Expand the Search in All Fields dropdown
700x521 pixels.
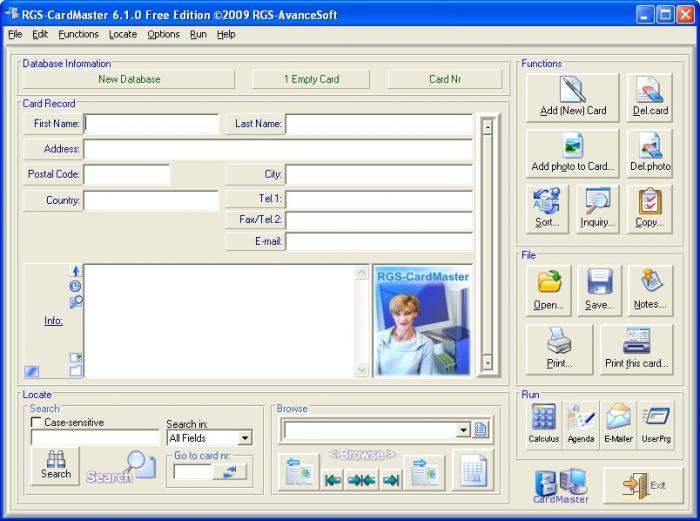click(x=245, y=438)
